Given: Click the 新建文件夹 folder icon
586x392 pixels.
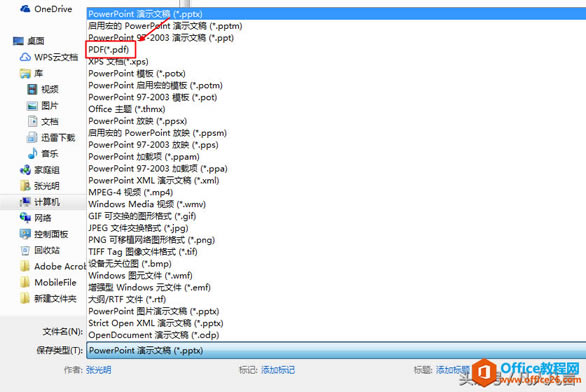Looking at the screenshot, I should click(25, 298).
